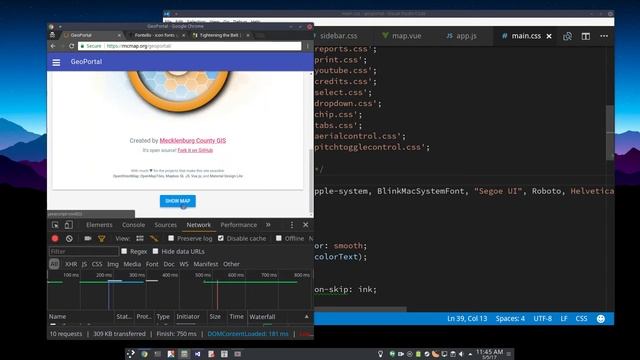This screenshot has height=360, width=640.
Task: Click Ln 39, Col 13 in status bar
Action: [467, 319]
